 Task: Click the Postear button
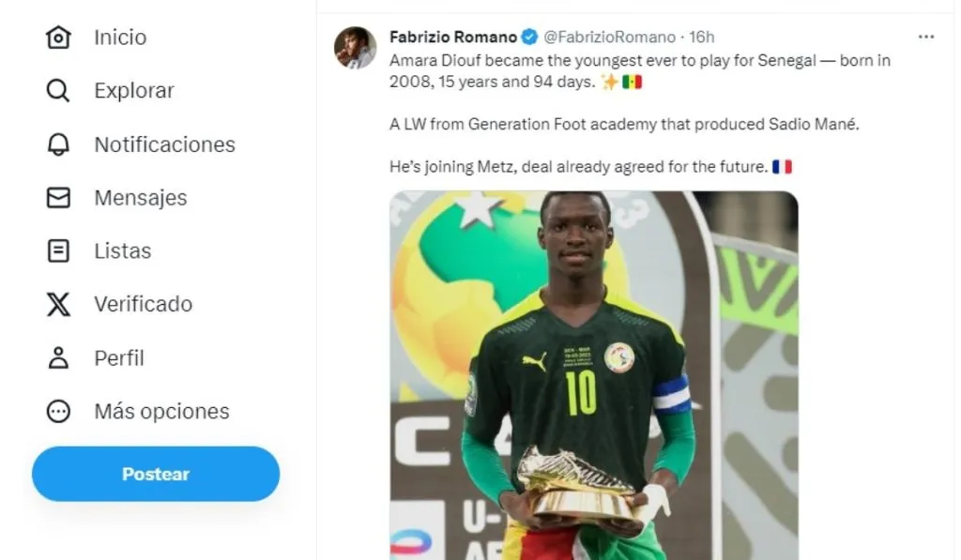click(x=156, y=474)
